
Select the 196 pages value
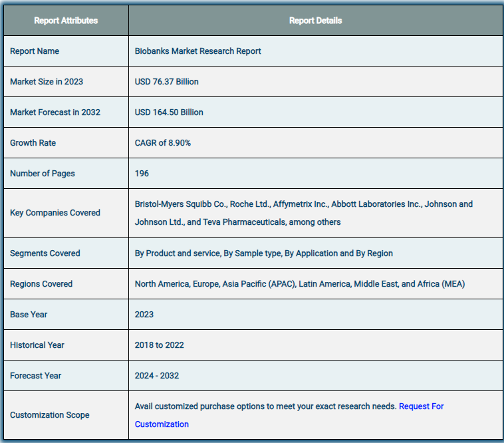point(142,174)
